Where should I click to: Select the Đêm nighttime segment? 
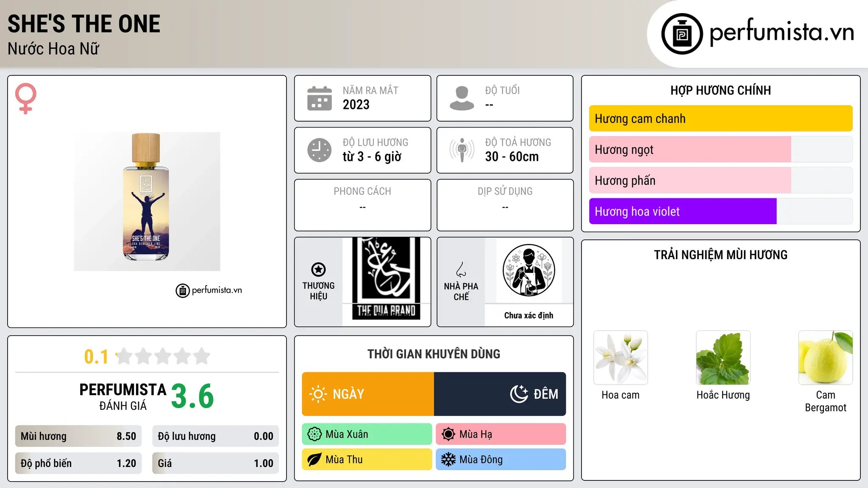(500, 394)
